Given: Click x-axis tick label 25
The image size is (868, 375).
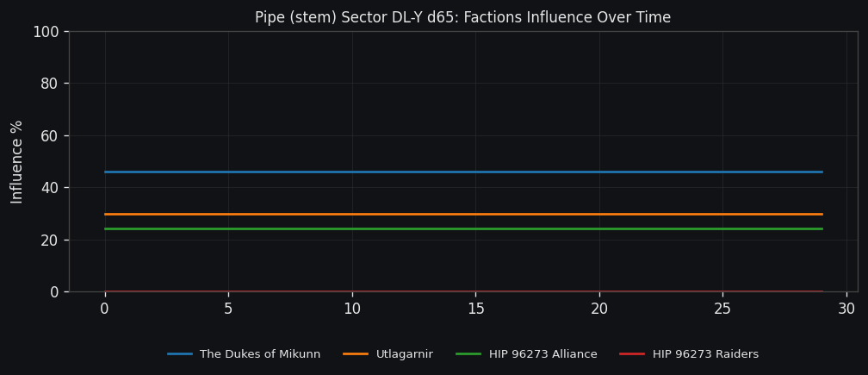Looking at the screenshot, I should point(722,309).
